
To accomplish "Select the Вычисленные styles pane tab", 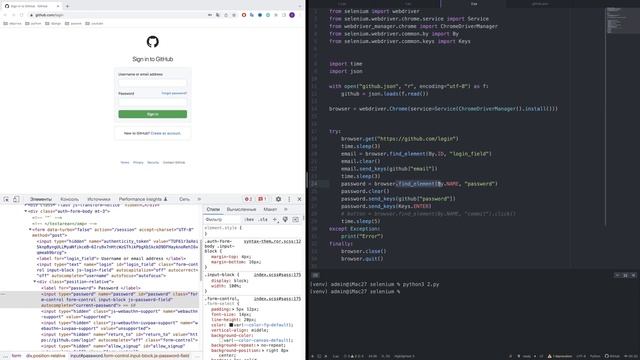I will coord(241,209).
